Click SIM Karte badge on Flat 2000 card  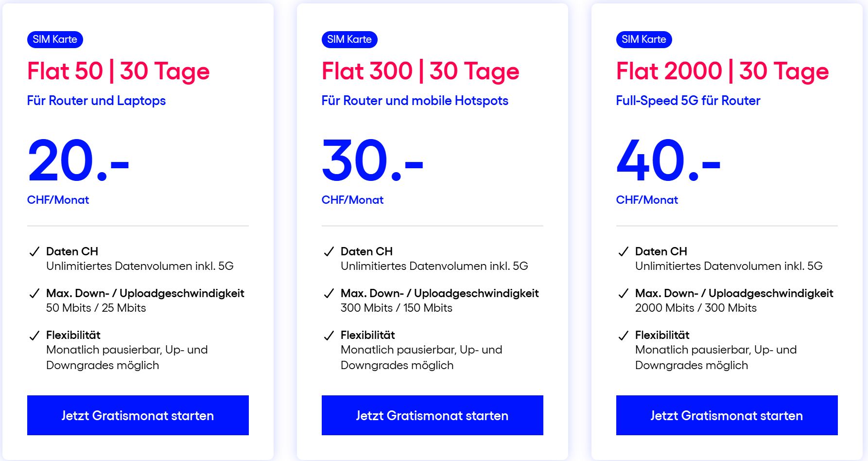pyautogui.click(x=644, y=39)
